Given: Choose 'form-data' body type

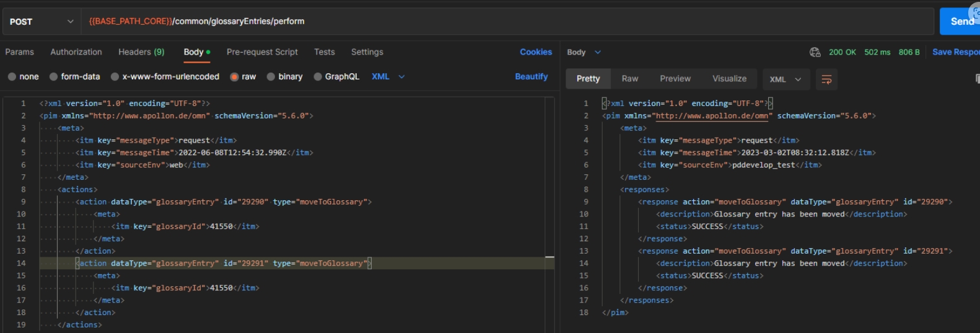Looking at the screenshot, I should (x=54, y=77).
